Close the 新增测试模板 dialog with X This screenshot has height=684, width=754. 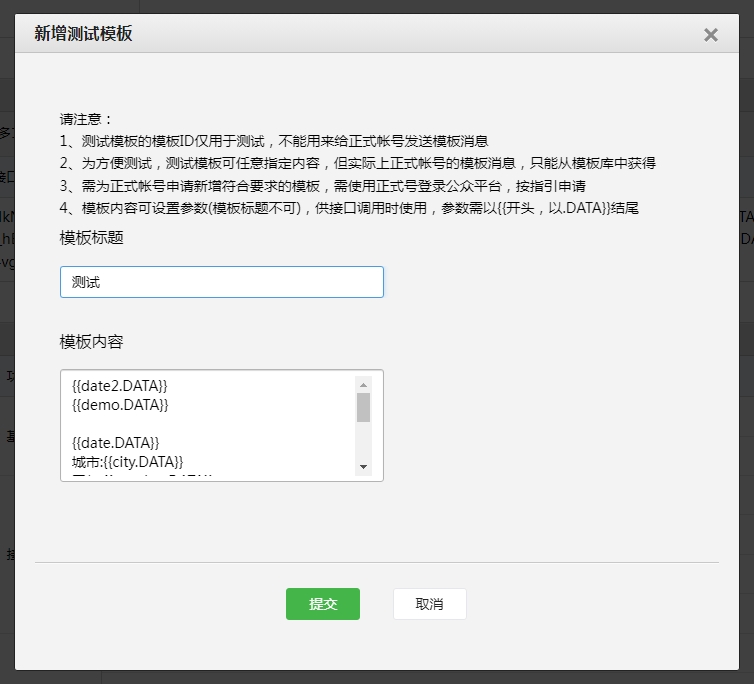711,35
